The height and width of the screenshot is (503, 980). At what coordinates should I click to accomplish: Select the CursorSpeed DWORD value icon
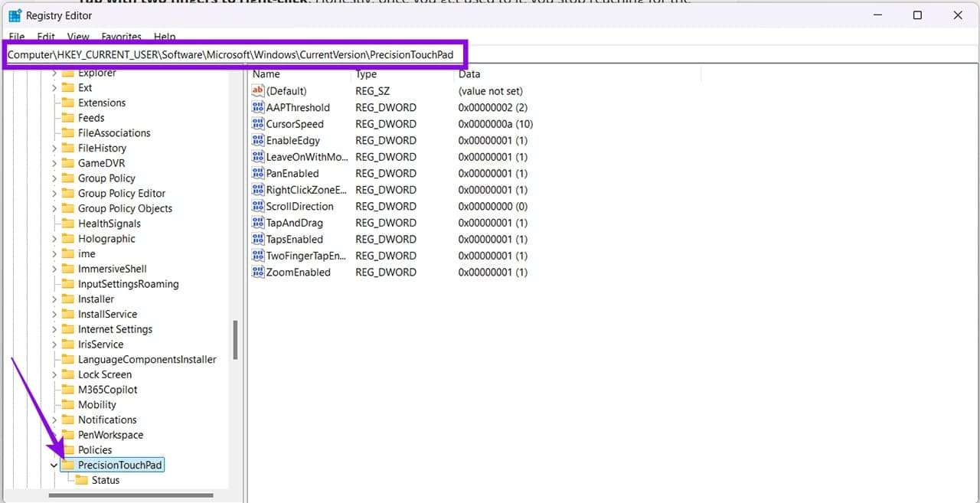point(258,124)
